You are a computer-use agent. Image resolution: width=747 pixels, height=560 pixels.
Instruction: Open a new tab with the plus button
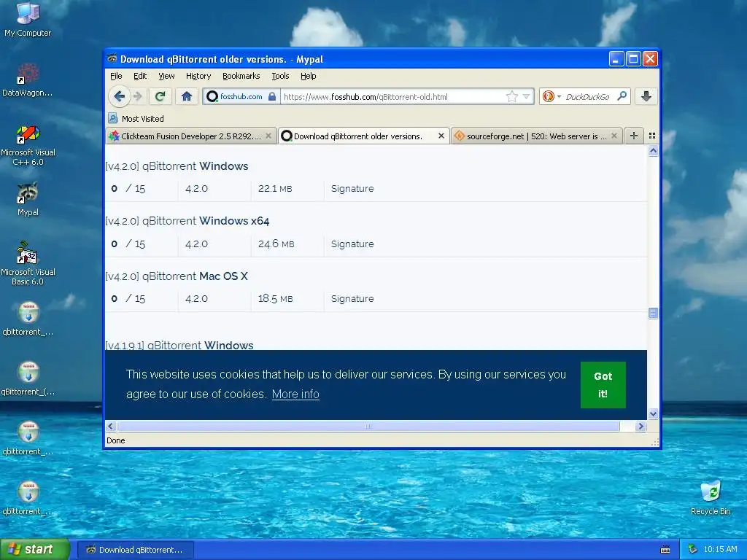[x=634, y=136]
